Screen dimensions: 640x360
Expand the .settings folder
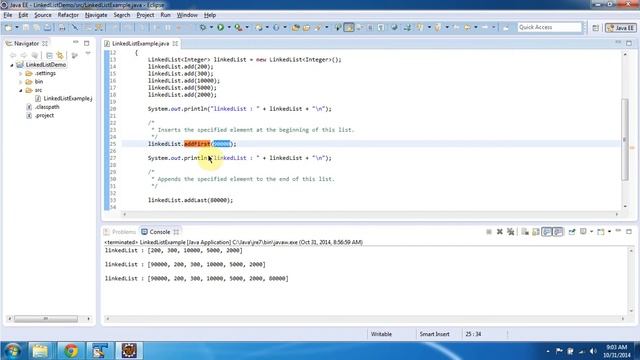pos(21,73)
